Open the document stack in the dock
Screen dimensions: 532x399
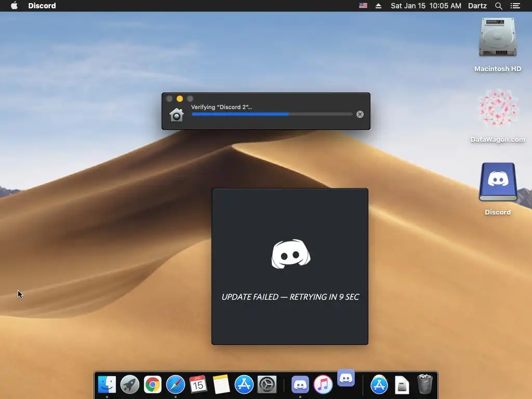[x=402, y=385]
